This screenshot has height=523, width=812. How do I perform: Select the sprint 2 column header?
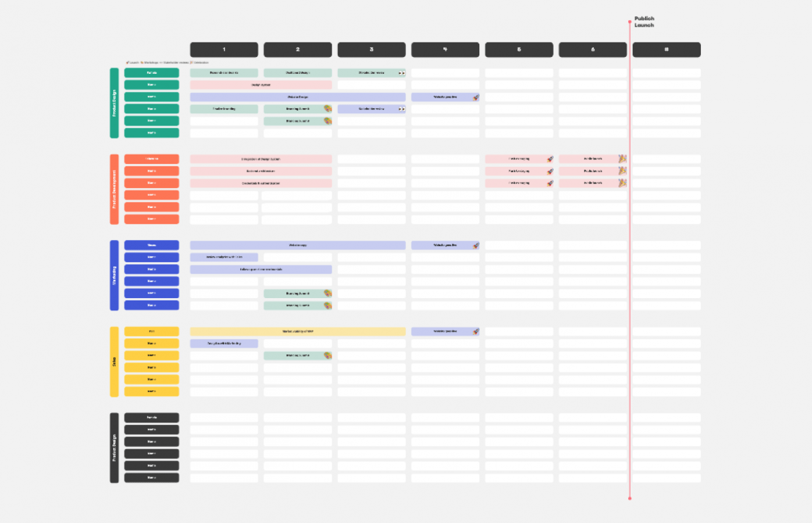point(298,49)
